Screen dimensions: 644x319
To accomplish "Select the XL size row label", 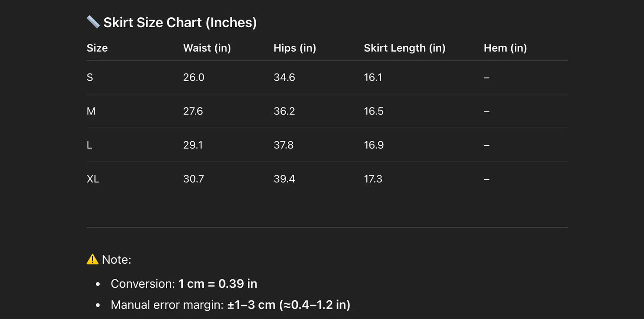I will pyautogui.click(x=93, y=179).
